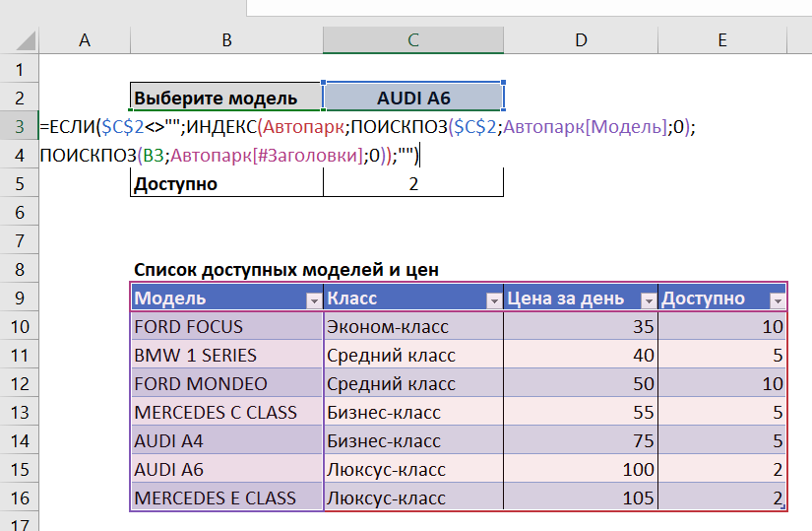Image resolution: width=812 pixels, height=531 pixels.
Task: Click the Выберите модель label cell
Action: click(226, 99)
